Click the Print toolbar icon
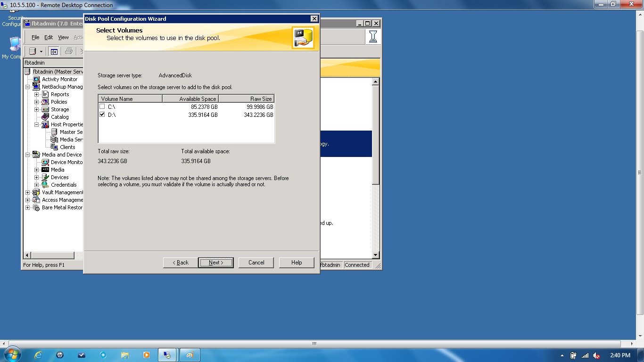 pos(69,51)
